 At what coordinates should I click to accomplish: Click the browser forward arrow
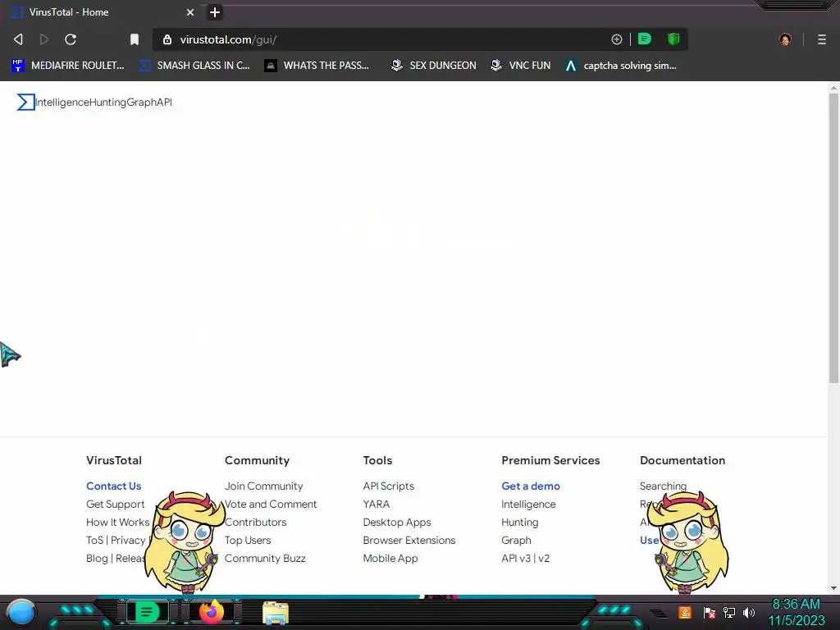pyautogui.click(x=44, y=39)
